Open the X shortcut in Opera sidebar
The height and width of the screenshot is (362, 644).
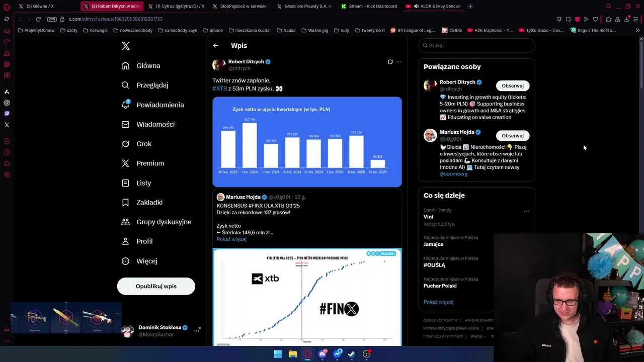7,125
